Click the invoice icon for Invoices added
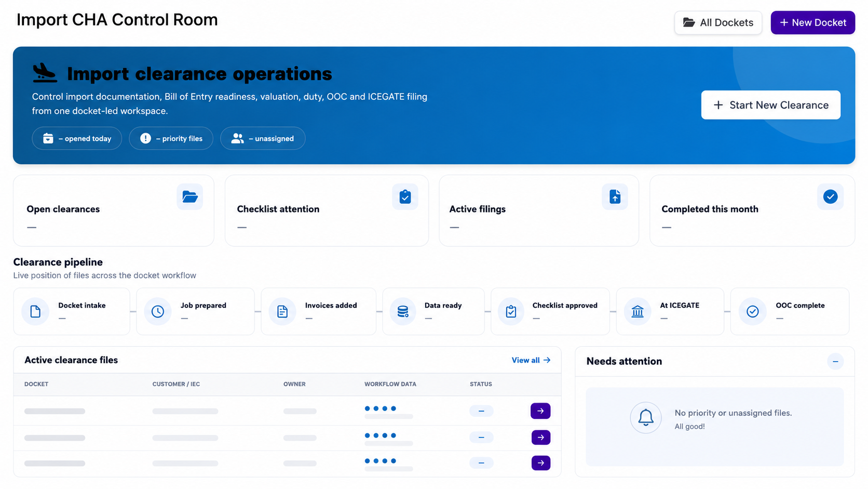The image size is (868, 489). point(282,311)
